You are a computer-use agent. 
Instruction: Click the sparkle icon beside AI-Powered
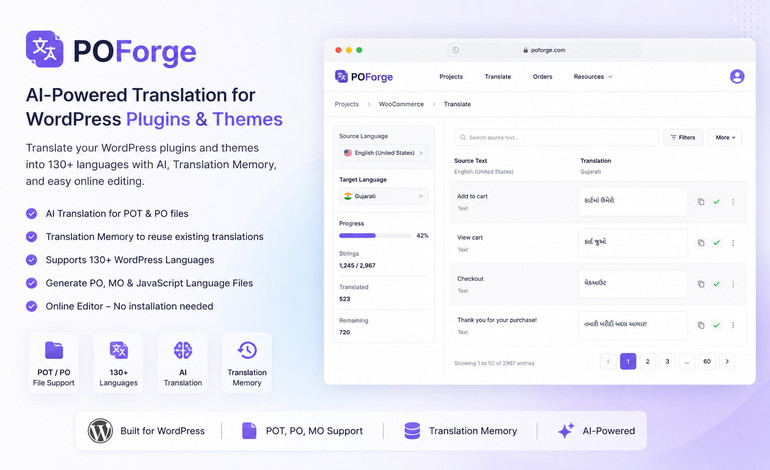click(565, 431)
